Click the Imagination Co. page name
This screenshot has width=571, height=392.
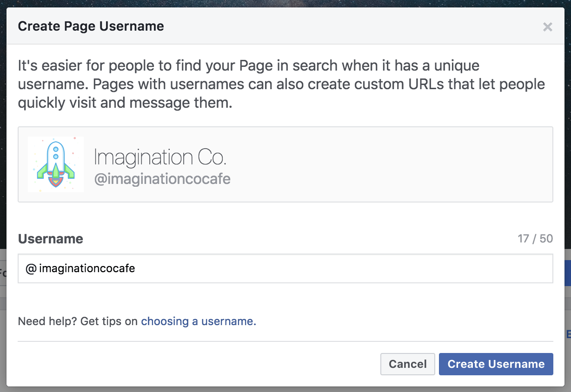click(160, 158)
